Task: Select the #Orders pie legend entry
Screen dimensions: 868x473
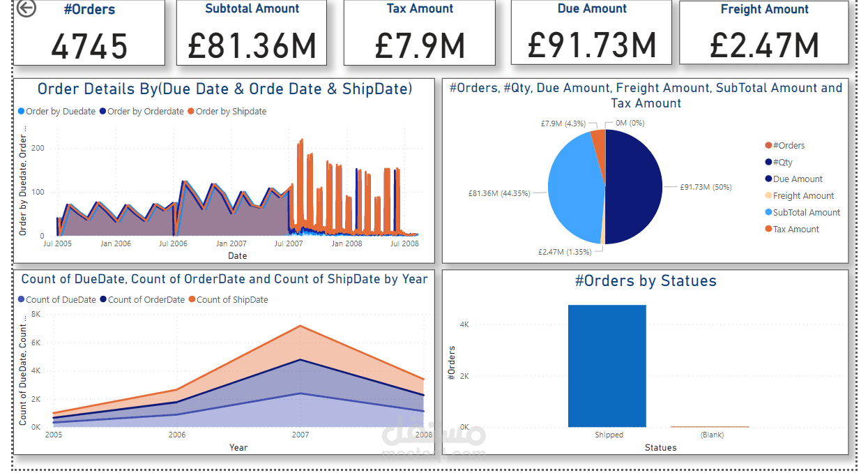Action: [x=784, y=146]
